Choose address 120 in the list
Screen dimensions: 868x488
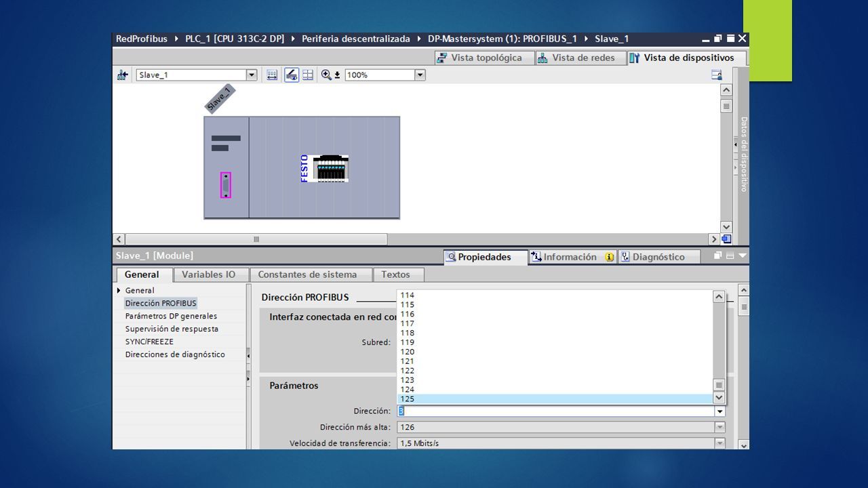(x=554, y=352)
